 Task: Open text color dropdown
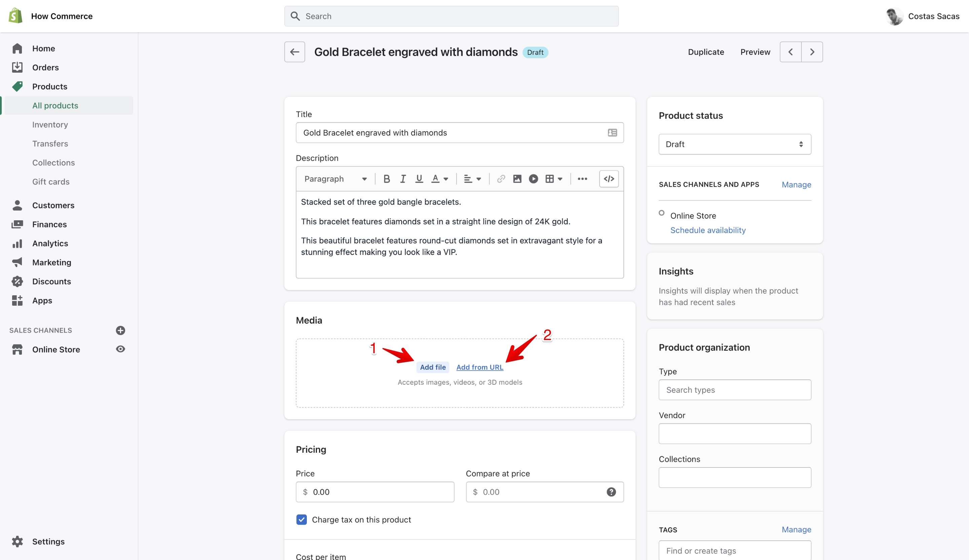tap(440, 179)
